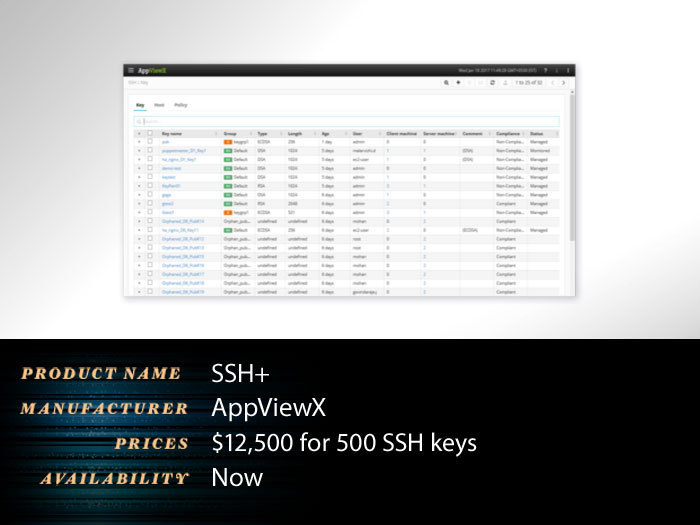The image size is (700, 525).
Task: Open the Orphaned_DK_PubK14 key link
Action: (x=183, y=221)
